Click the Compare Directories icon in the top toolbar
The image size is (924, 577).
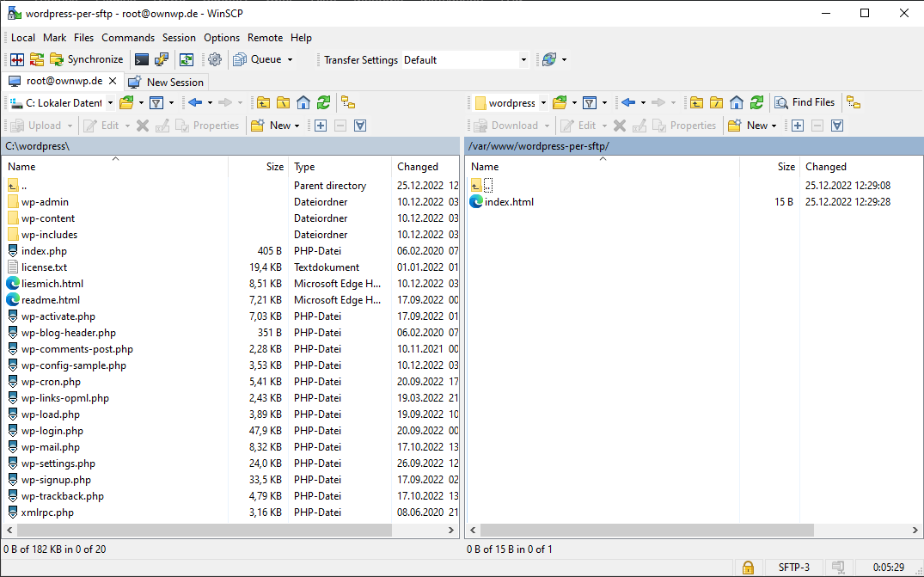[17, 59]
